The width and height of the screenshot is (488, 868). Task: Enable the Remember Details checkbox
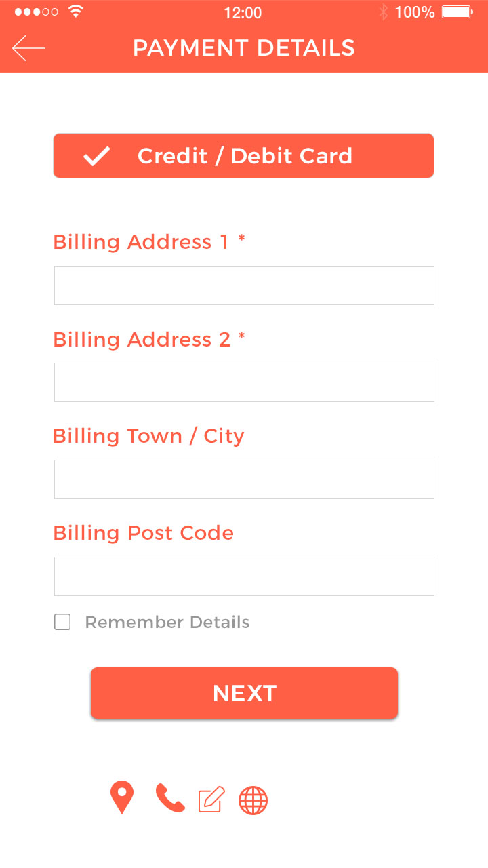[62, 622]
